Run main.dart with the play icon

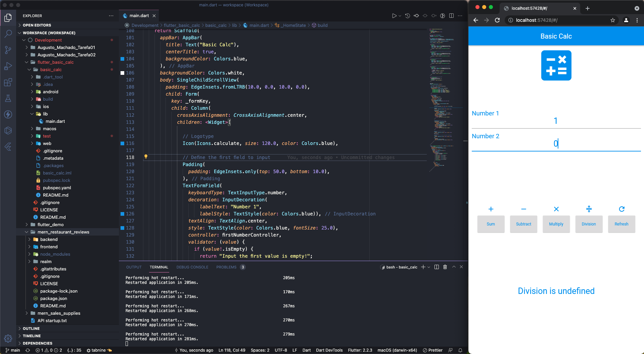(x=394, y=16)
